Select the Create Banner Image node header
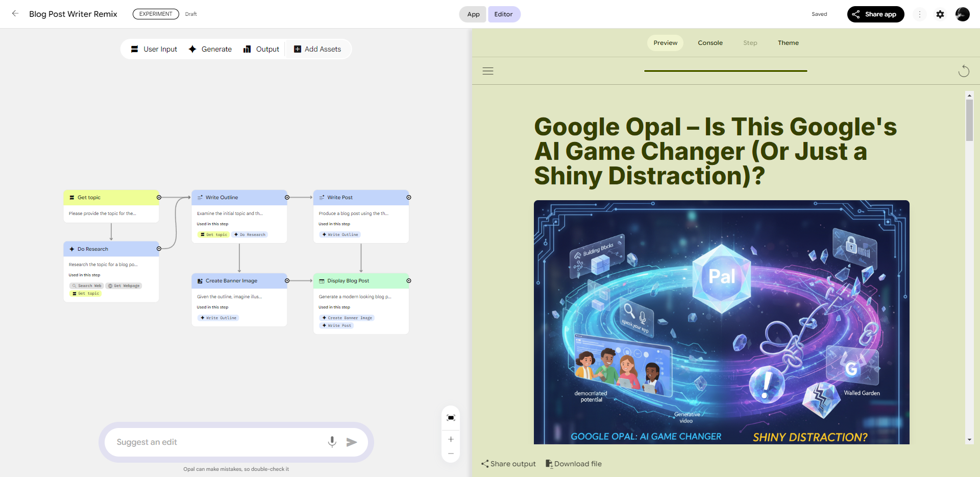 [x=239, y=280]
